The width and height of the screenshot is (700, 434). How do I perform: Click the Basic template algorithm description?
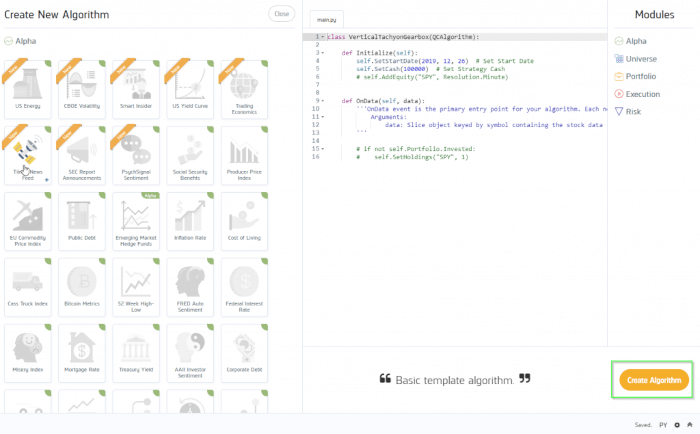pos(454,380)
